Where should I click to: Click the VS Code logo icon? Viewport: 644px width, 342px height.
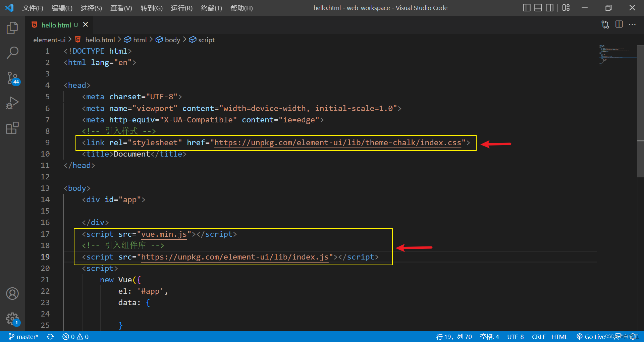(x=9, y=8)
